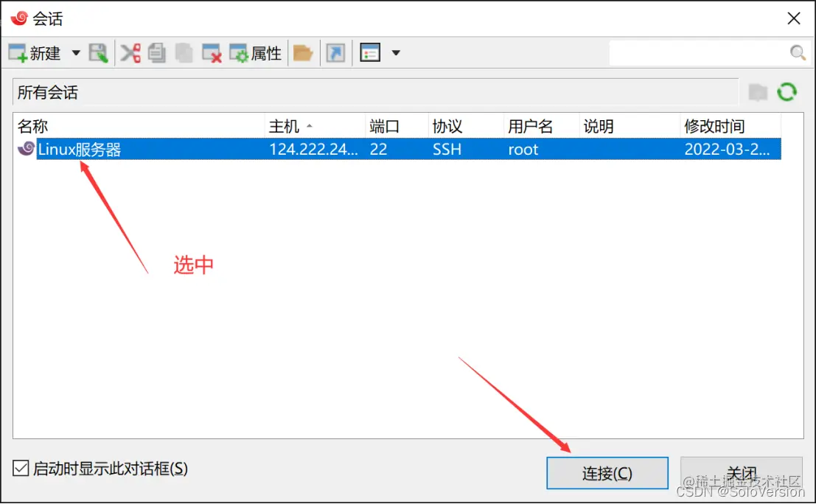Select the cut session icon
This screenshot has width=816, height=504.
pyautogui.click(x=131, y=52)
